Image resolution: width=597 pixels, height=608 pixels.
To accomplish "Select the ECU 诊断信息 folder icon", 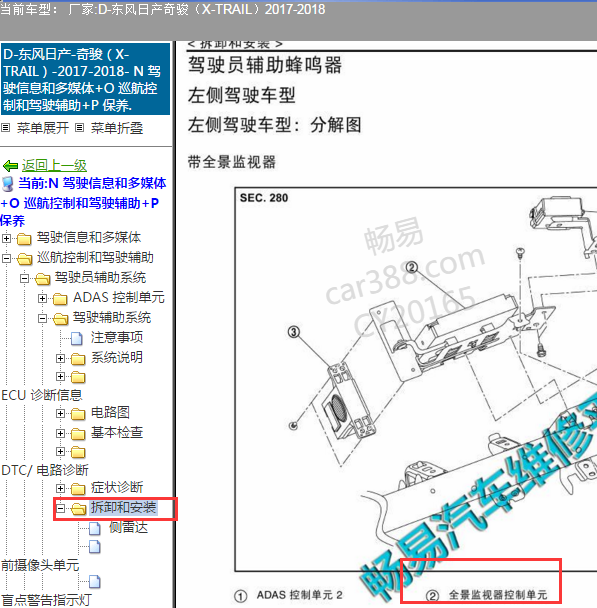I will (78, 377).
